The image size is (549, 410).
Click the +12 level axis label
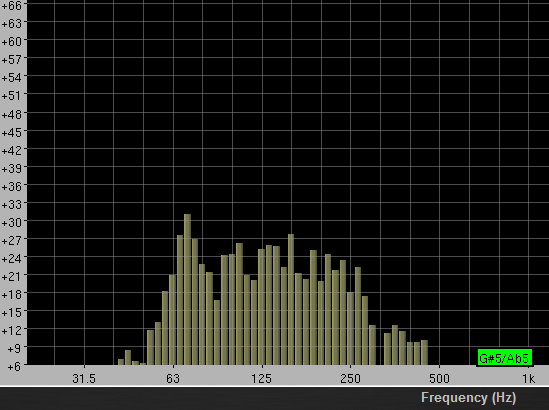[x=12, y=331]
